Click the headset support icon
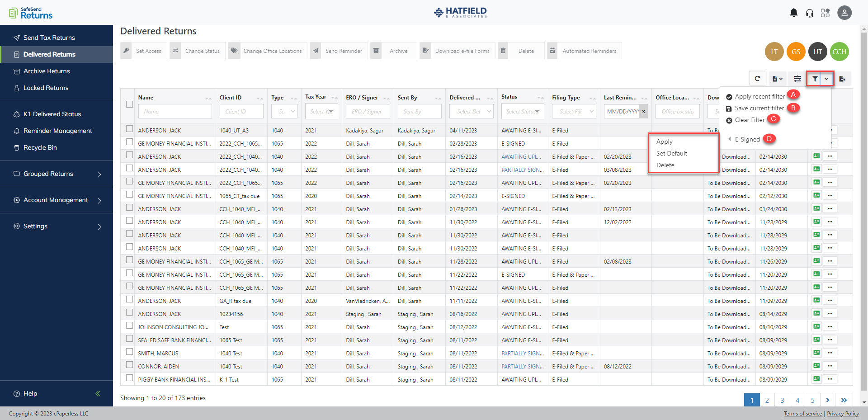Viewport: 868px width, 420px height. [x=809, y=13]
